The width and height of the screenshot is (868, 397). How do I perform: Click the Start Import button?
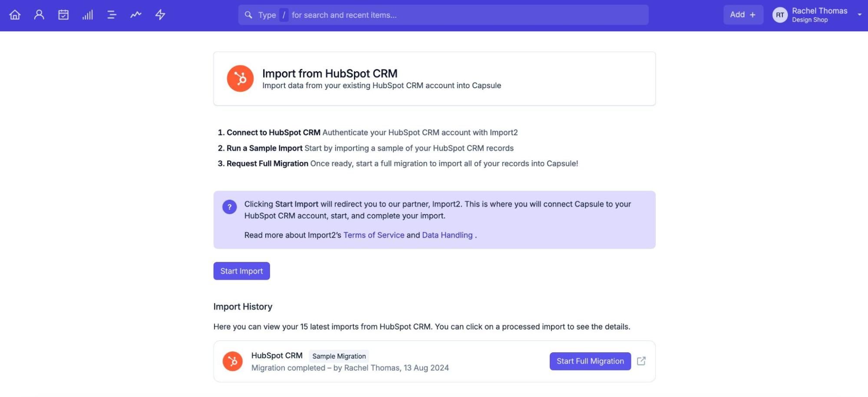click(x=241, y=271)
